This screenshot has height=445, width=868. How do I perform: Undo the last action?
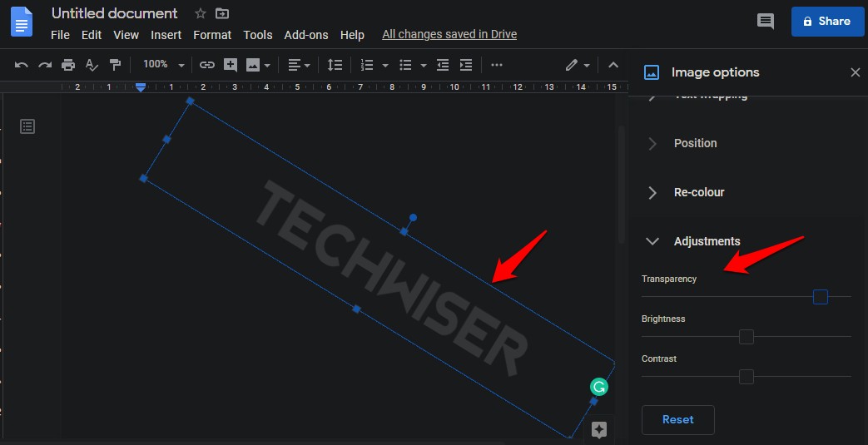22,66
